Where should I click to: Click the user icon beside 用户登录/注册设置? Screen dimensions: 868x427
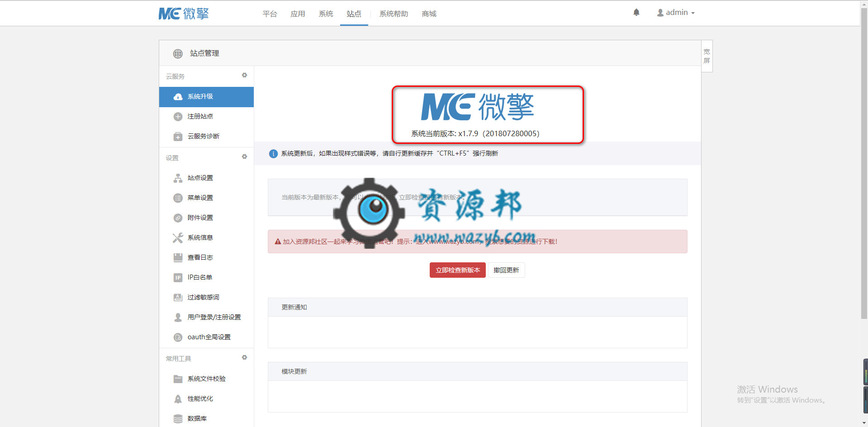[178, 318]
